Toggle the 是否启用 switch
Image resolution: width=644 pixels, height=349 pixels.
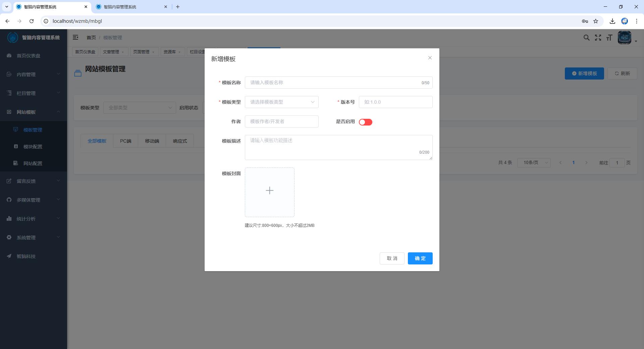point(365,122)
